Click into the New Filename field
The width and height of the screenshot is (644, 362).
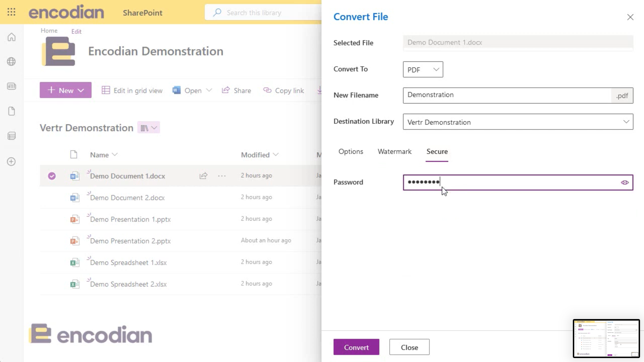507,96
